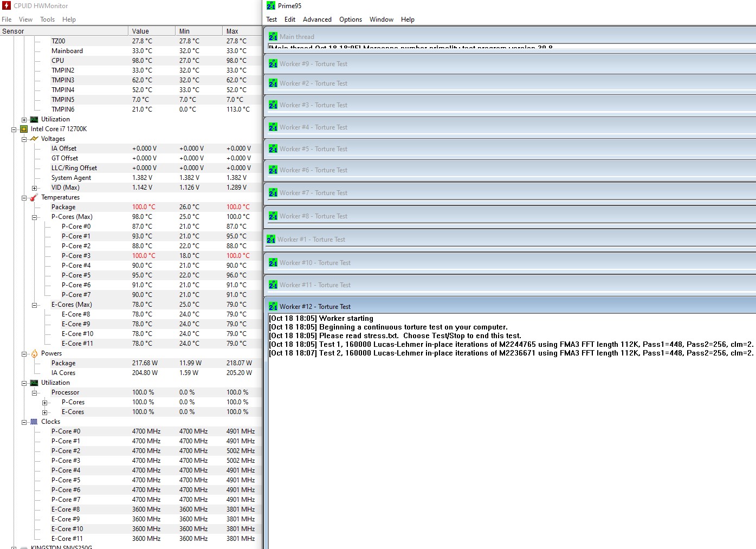Collapse the E-Cores (Max) temperature group
The width and height of the screenshot is (756, 549).
pos(35,305)
